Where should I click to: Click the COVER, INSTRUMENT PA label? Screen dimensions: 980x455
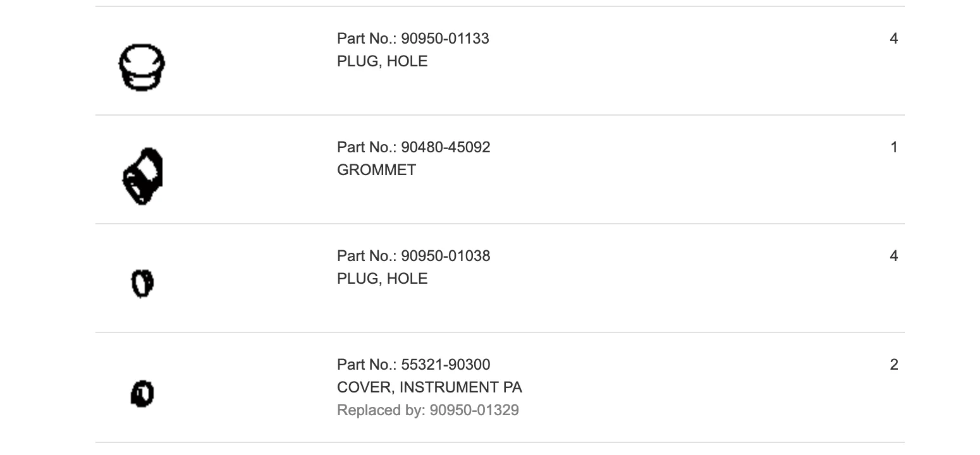click(x=430, y=387)
